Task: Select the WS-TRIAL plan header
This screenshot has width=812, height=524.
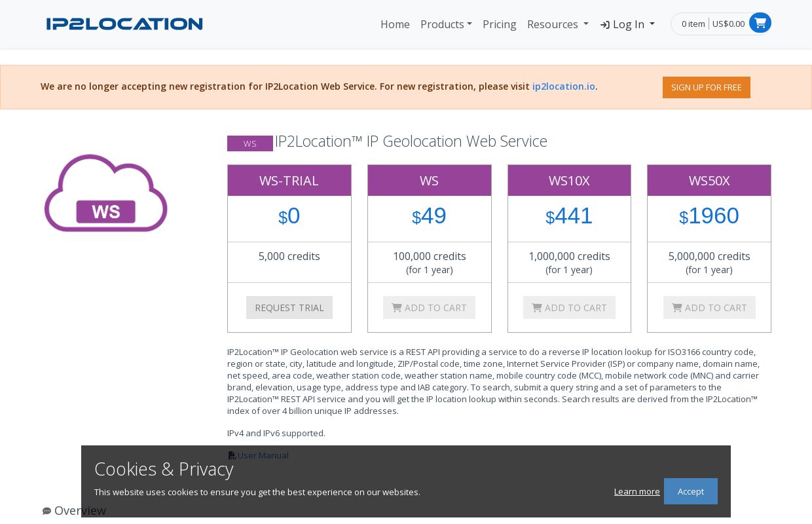Action: click(x=289, y=181)
